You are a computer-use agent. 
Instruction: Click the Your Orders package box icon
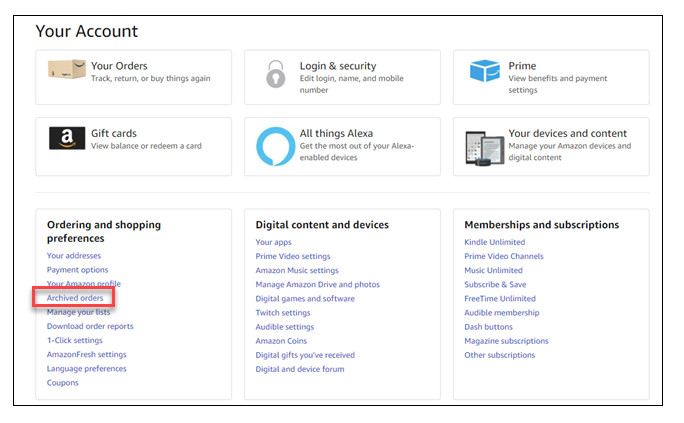tap(67, 70)
